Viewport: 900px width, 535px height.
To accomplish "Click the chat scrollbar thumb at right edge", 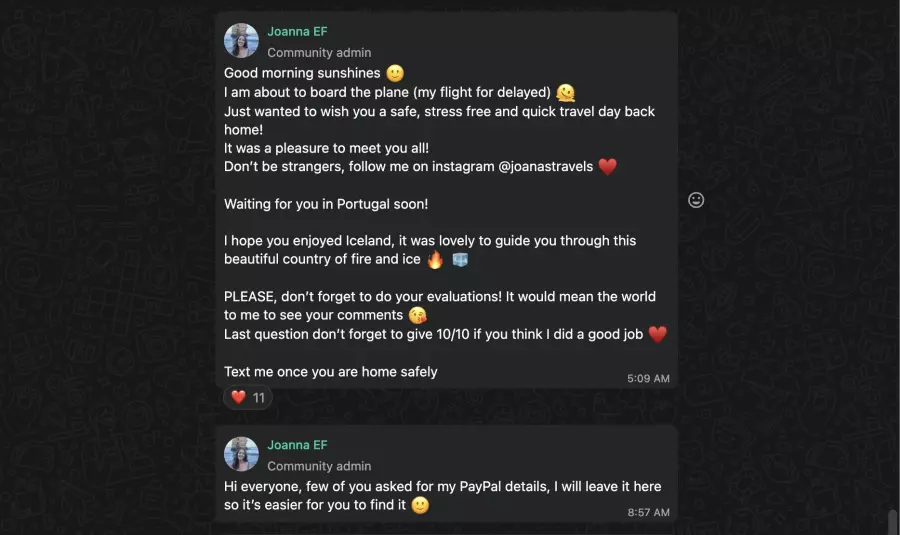I will click(x=892, y=522).
